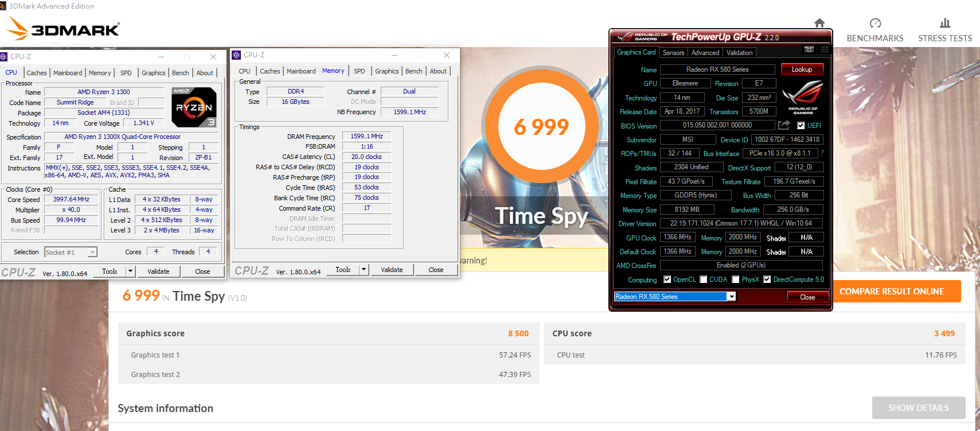Open Bench tab in CPU-Z processor window
980x431 pixels.
pos(180,73)
